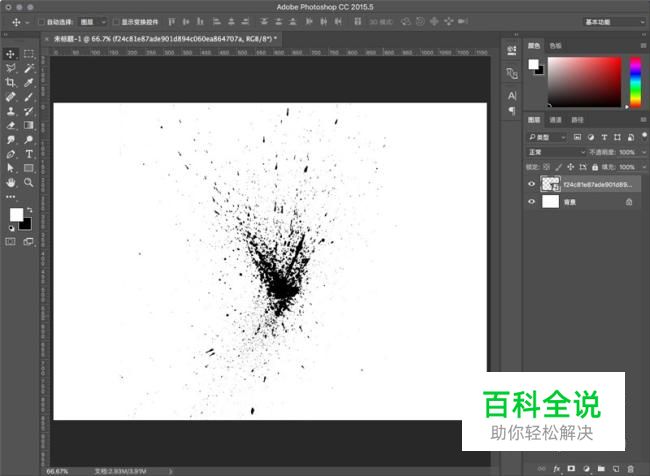
Task: Filter layers by adjustment layers icon
Action: (591, 137)
